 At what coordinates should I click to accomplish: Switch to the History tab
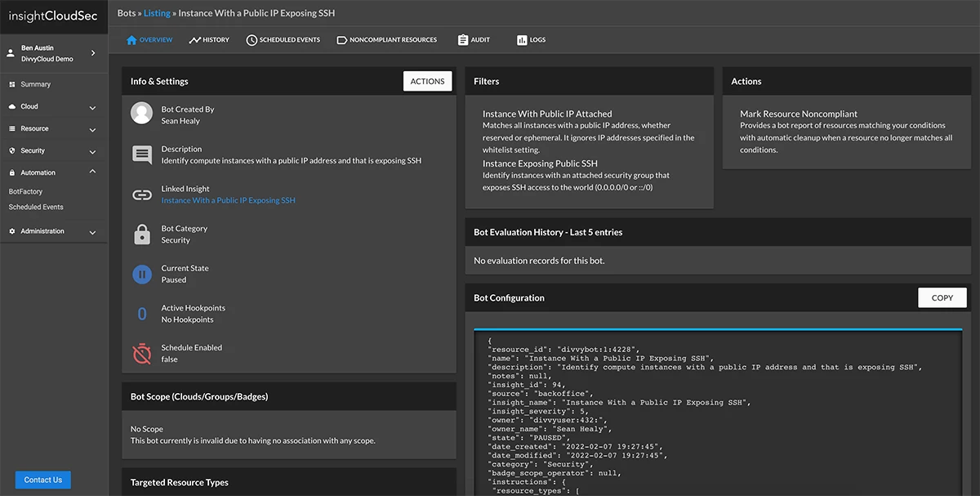click(209, 39)
